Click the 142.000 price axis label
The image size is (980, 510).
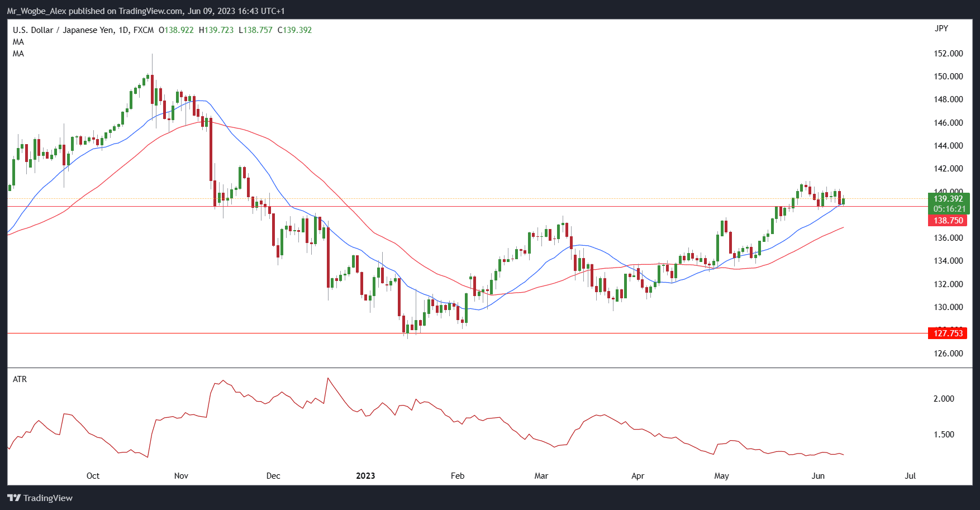949,169
